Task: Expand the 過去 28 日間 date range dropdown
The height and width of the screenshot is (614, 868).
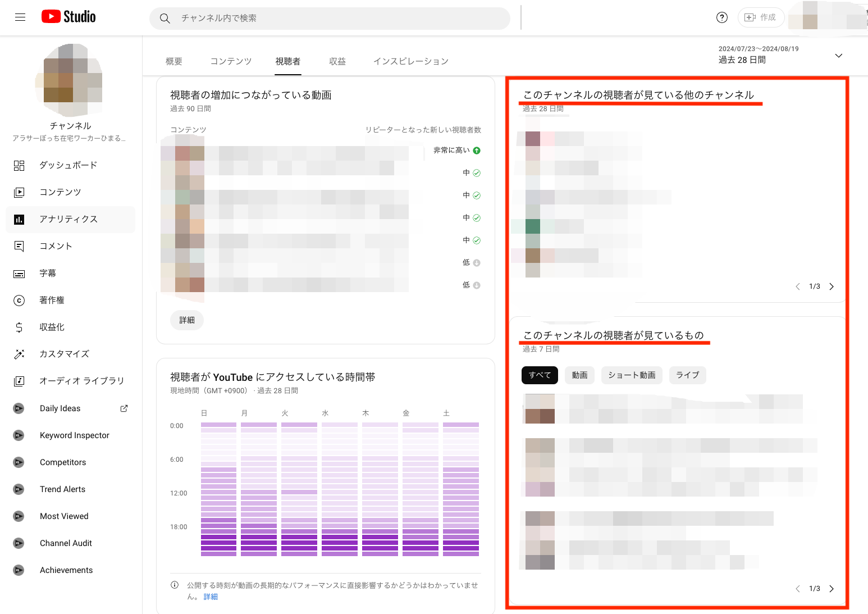Action: 781,55
